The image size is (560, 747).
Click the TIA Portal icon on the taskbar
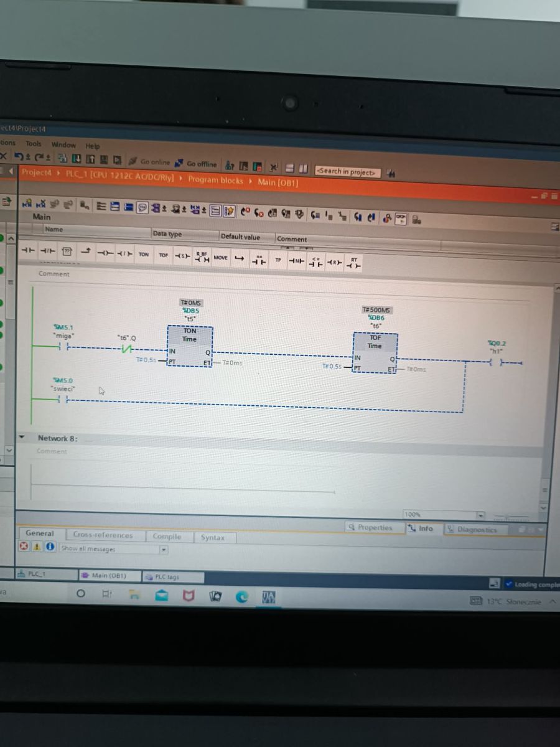pyautogui.click(x=269, y=598)
